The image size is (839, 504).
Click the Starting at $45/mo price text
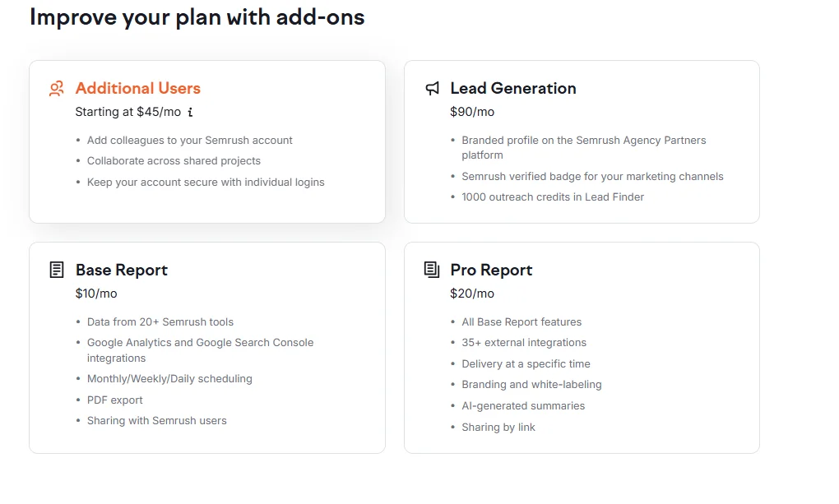click(127, 112)
